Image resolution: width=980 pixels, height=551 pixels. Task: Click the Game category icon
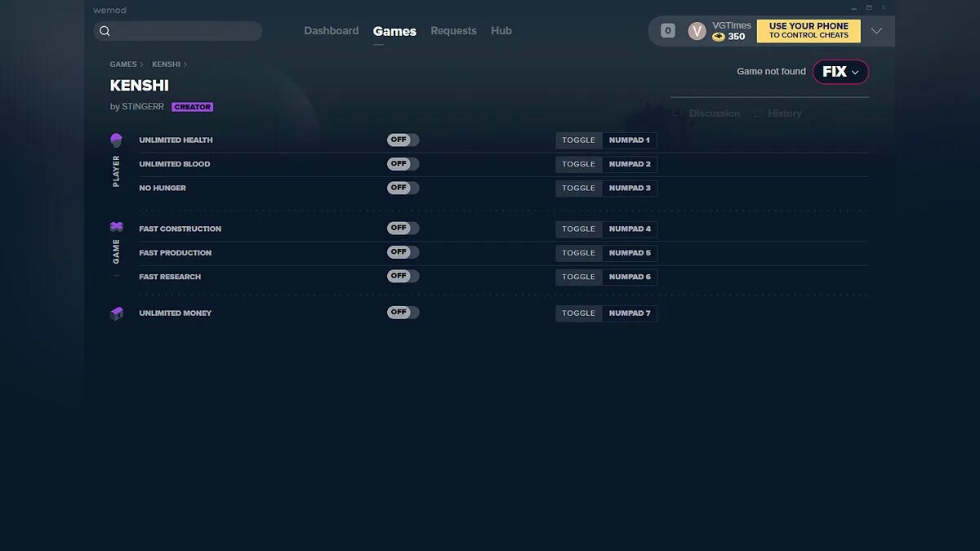coord(117,227)
